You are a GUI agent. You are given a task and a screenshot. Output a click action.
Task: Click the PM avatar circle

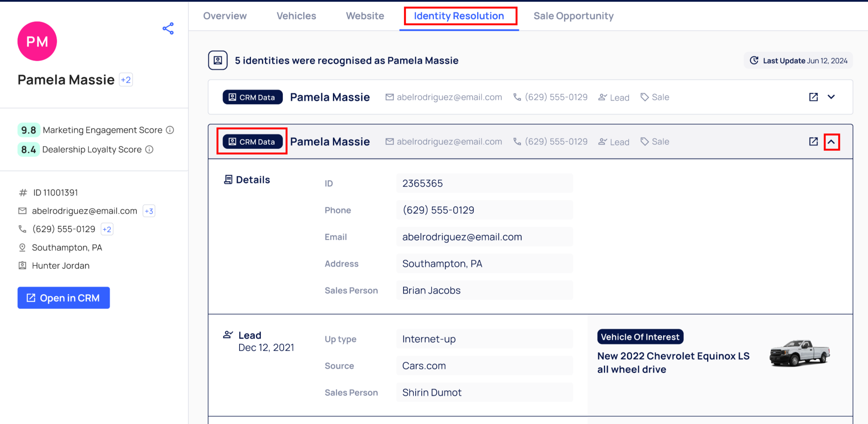coord(37,41)
